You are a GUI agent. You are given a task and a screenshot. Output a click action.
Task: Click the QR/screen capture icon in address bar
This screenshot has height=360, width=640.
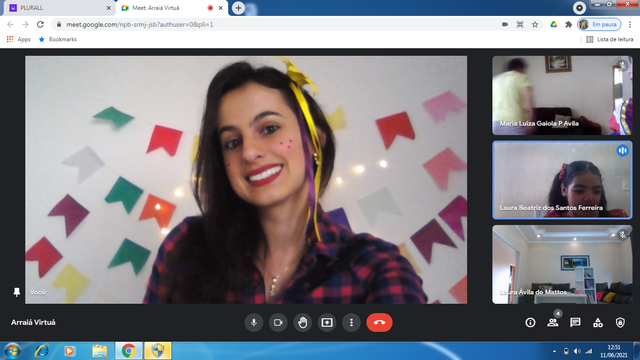[x=520, y=24]
